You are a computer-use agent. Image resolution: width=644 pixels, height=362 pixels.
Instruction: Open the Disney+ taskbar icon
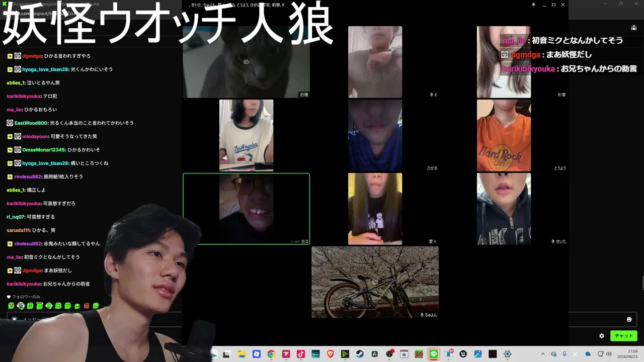(x=315, y=354)
